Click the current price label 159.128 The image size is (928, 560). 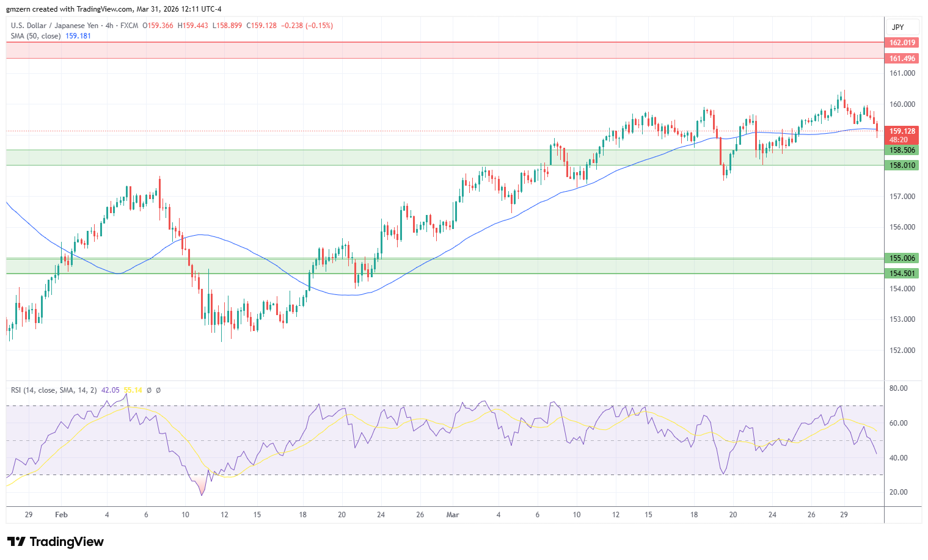(x=902, y=131)
